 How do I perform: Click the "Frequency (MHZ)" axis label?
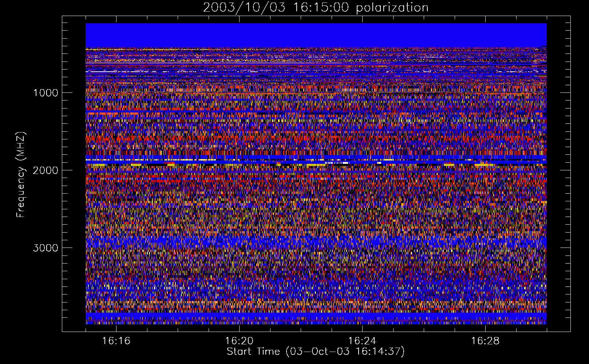click(x=21, y=175)
